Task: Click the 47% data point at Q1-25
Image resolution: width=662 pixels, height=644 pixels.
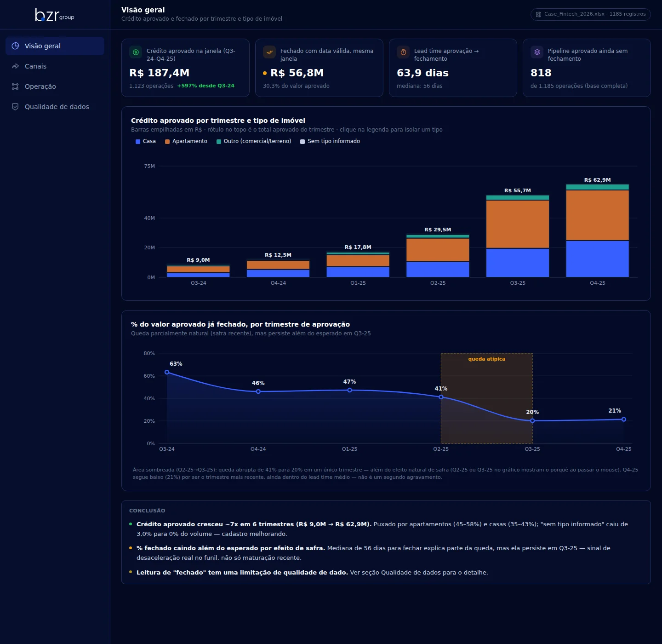Action: [350, 390]
